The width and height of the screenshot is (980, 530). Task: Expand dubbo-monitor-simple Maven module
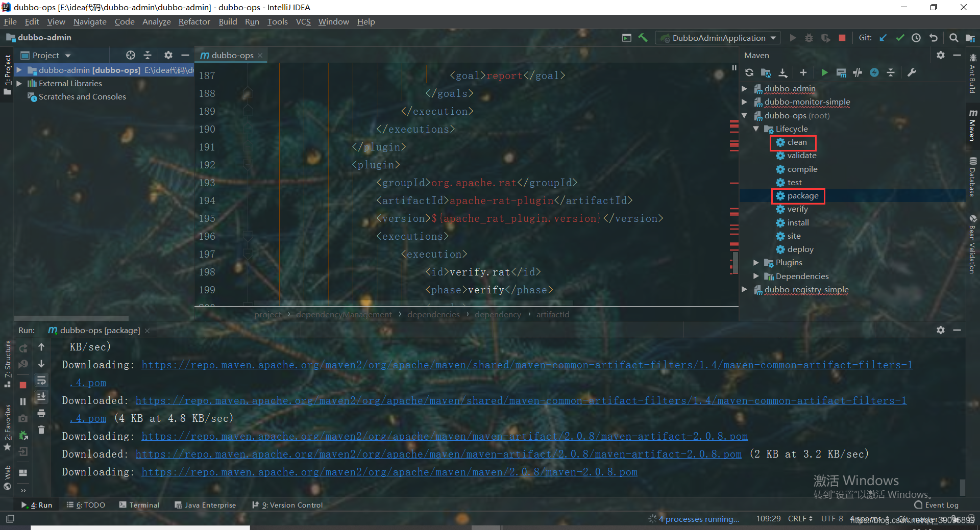point(745,102)
